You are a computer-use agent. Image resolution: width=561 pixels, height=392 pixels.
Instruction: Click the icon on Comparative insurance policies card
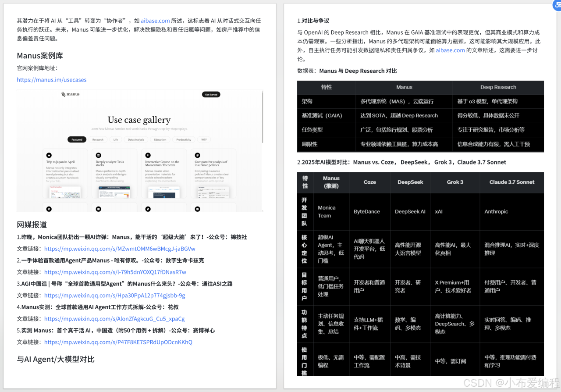pos(198,155)
